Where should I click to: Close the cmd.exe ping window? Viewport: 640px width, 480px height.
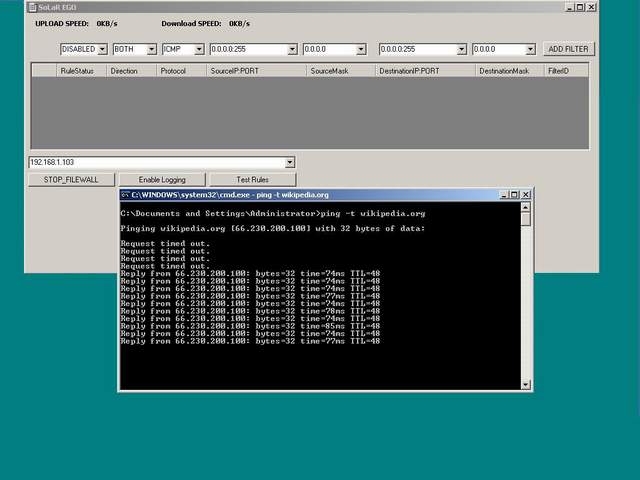525,194
